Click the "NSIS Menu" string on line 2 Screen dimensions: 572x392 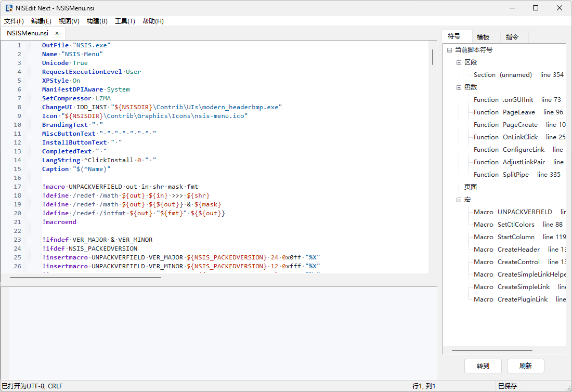[82, 54]
